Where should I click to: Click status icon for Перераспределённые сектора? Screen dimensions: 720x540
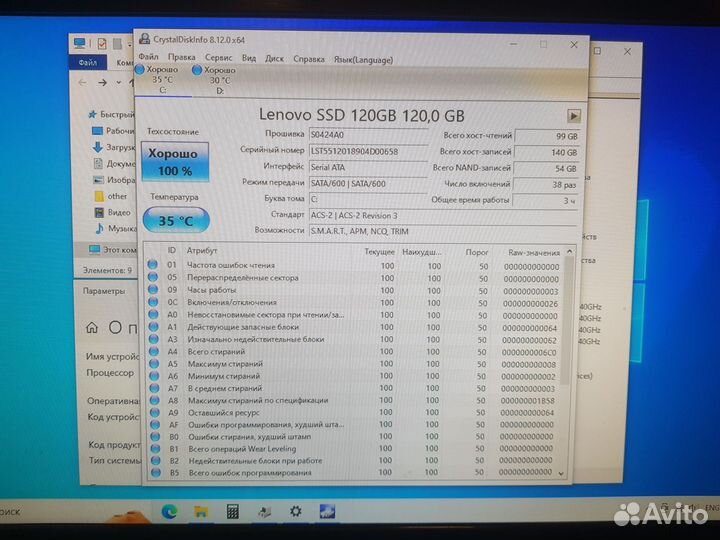[x=153, y=277]
